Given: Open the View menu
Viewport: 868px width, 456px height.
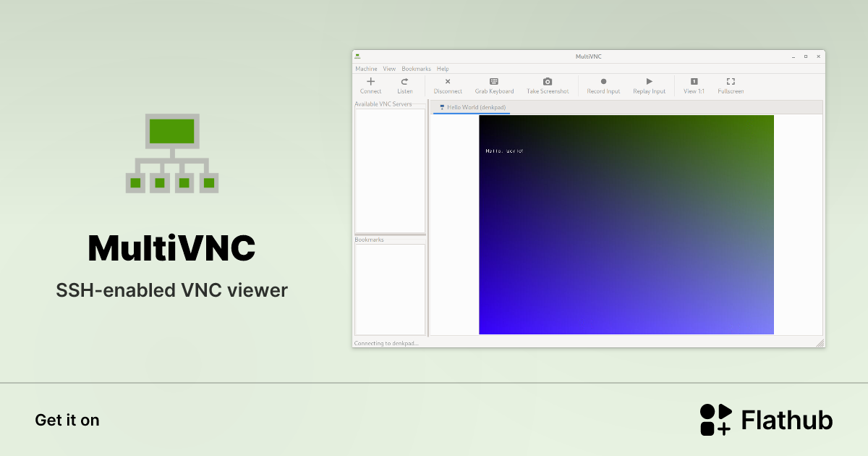Looking at the screenshot, I should pyautogui.click(x=389, y=69).
